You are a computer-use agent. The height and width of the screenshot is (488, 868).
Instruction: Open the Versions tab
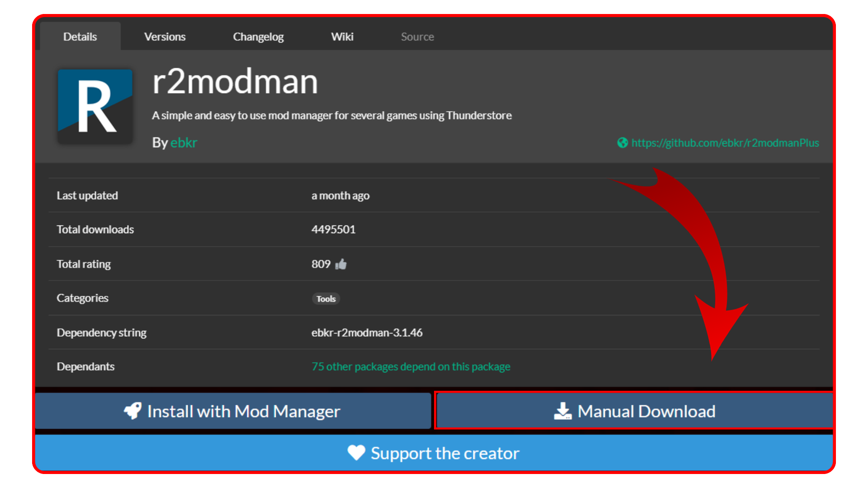165,37
